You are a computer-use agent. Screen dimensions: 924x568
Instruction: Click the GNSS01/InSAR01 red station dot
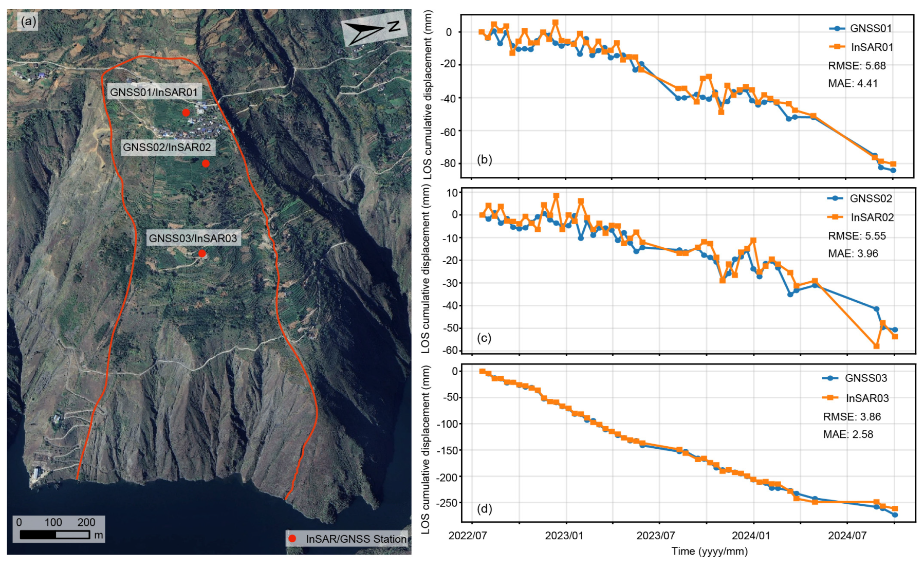tap(186, 112)
